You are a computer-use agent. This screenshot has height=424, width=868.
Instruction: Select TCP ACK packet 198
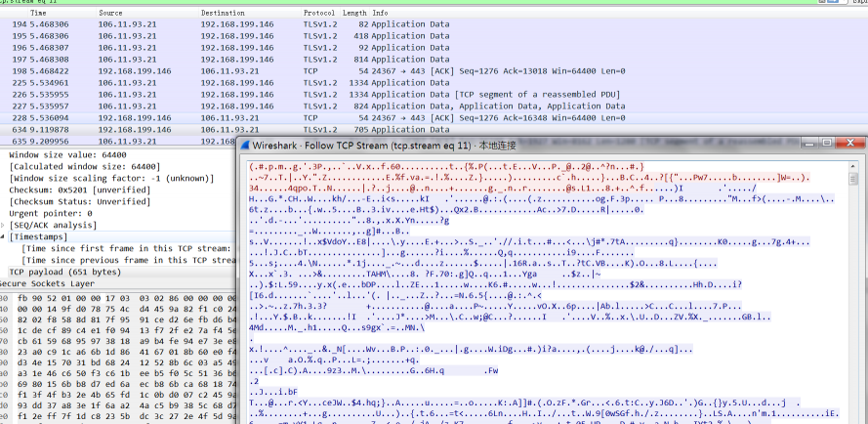click(x=434, y=71)
